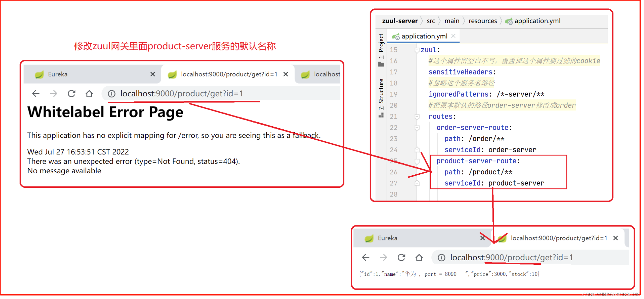Click fold end marker on line 27
The width and height of the screenshot is (644, 299).
tap(417, 183)
